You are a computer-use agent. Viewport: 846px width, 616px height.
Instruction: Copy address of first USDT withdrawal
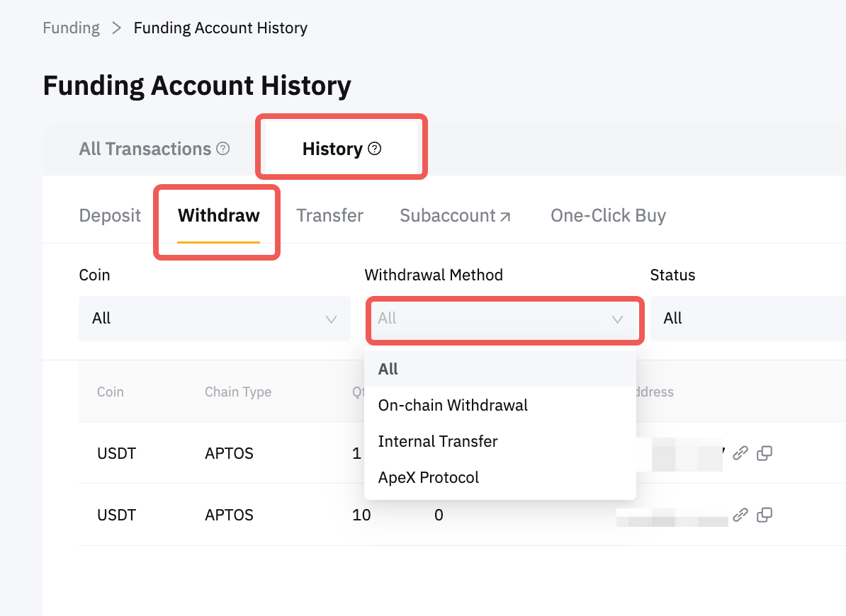[x=765, y=453]
